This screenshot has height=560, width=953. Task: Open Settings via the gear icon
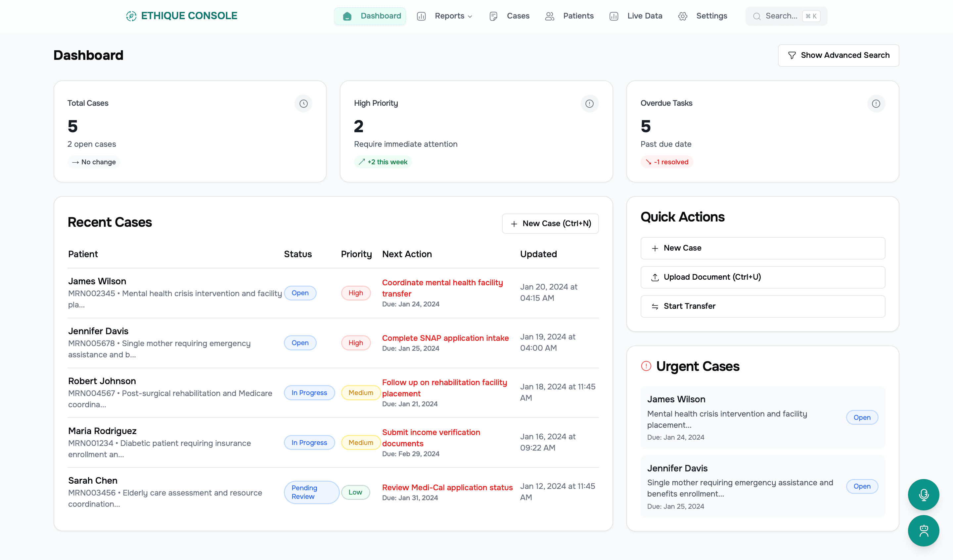pos(683,16)
